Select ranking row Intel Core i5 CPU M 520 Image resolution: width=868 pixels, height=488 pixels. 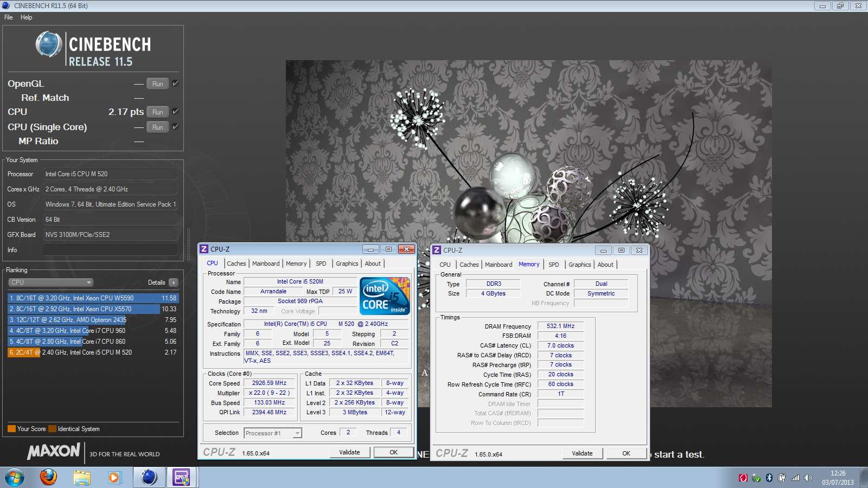(x=92, y=352)
